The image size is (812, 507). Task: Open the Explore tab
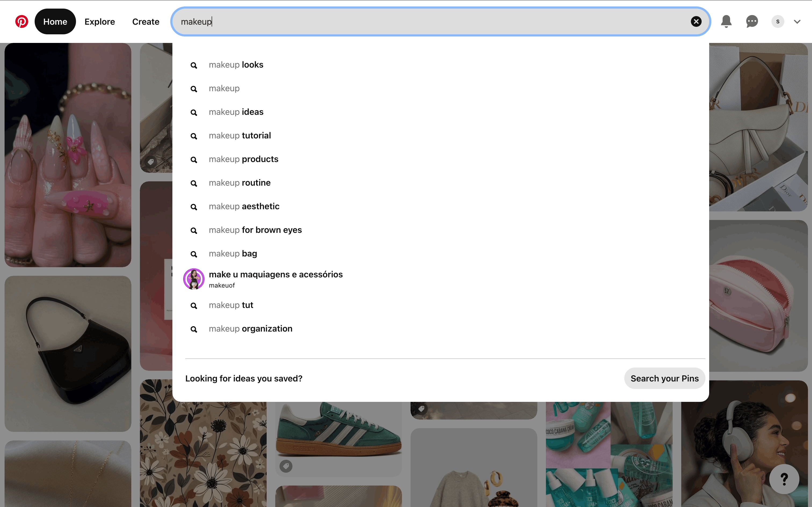point(100,22)
